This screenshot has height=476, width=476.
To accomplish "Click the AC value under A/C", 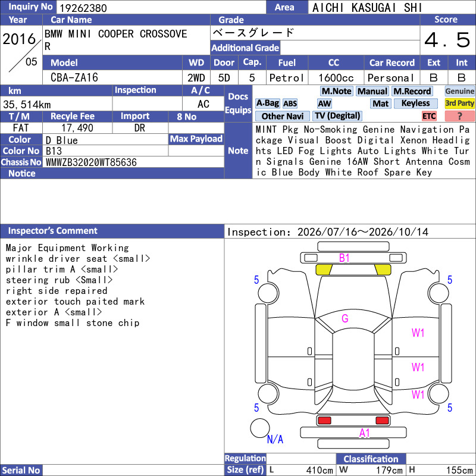I will pos(203,104).
